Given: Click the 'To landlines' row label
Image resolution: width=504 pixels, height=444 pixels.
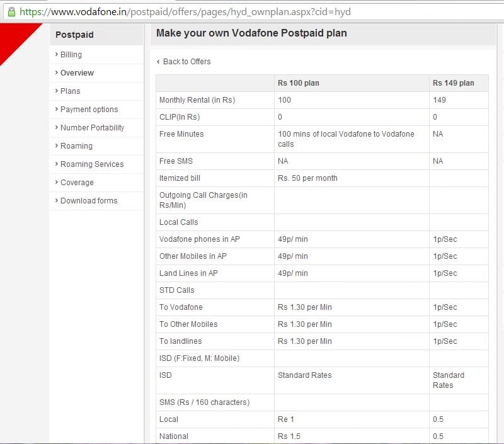Looking at the screenshot, I should tap(181, 341).
